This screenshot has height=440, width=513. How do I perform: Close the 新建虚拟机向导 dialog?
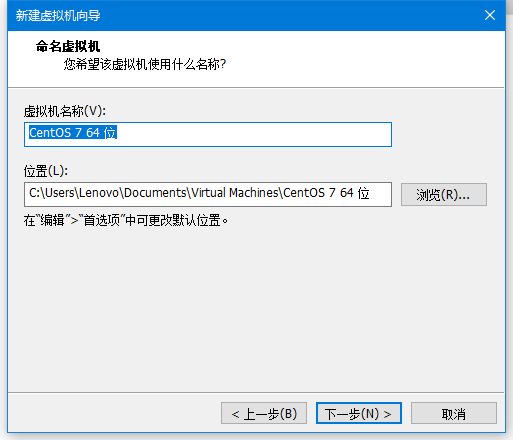(490, 15)
